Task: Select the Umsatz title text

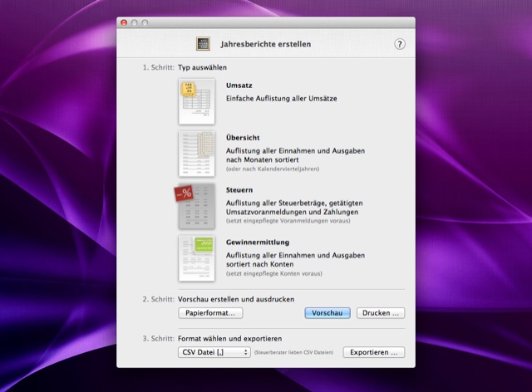Action: [x=239, y=86]
